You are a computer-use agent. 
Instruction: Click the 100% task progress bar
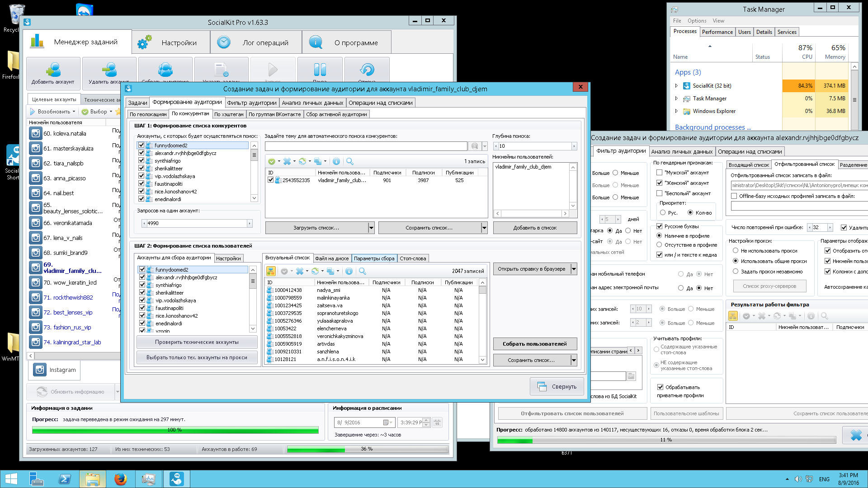(175, 430)
